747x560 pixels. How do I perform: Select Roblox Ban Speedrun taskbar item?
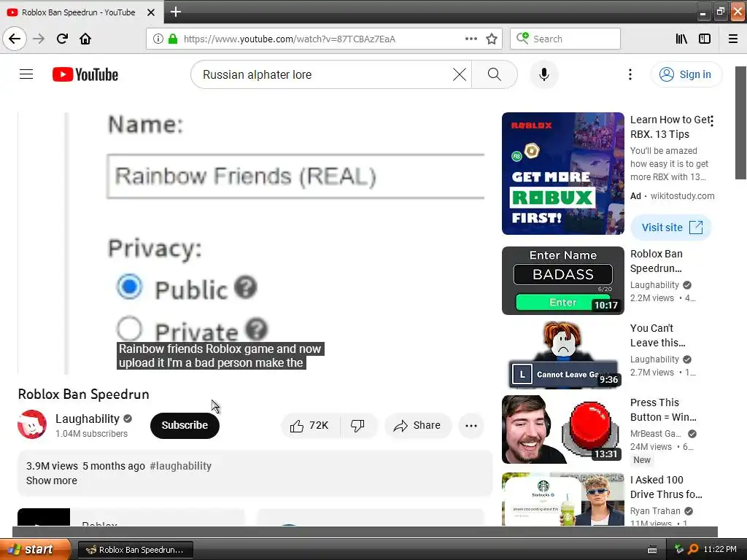[135, 550]
